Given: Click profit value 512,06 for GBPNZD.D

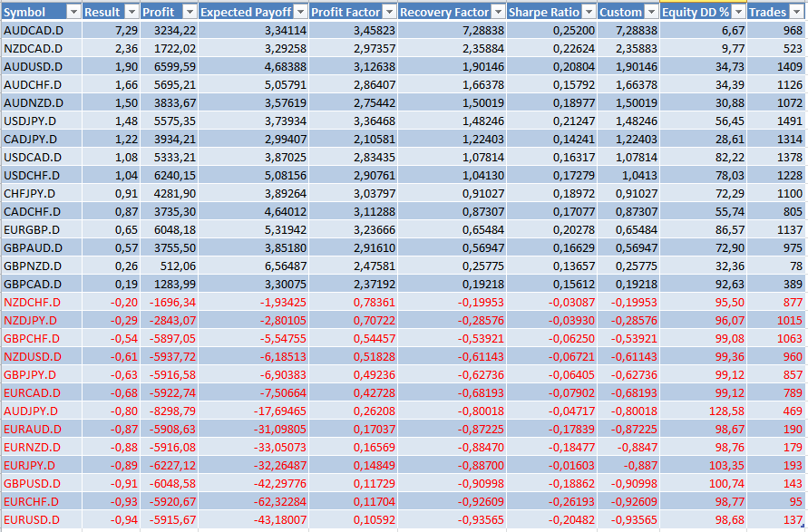Looking at the screenshot, I should coord(178,266).
